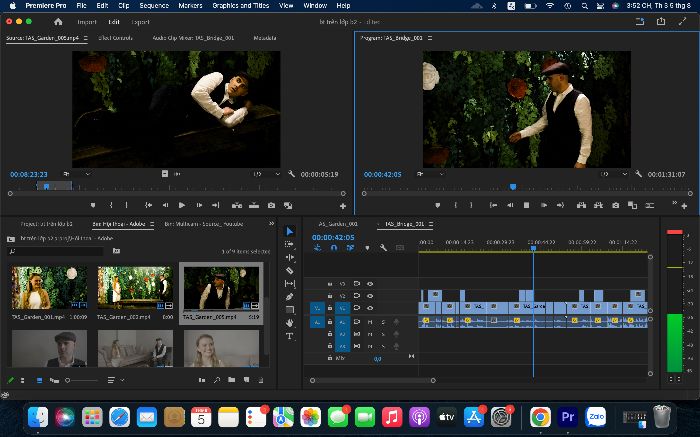Toggle V2 track output eye
Image resolution: width=700 pixels, height=437 pixels.
click(x=370, y=296)
